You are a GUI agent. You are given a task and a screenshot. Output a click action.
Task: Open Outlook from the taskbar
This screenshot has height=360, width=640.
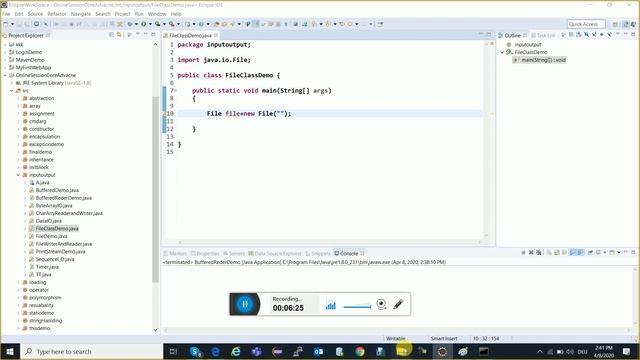click(x=318, y=351)
